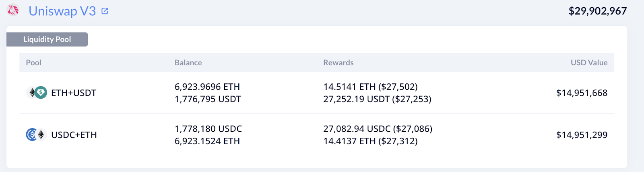Open the Uniswap V3 title link

[62, 11]
